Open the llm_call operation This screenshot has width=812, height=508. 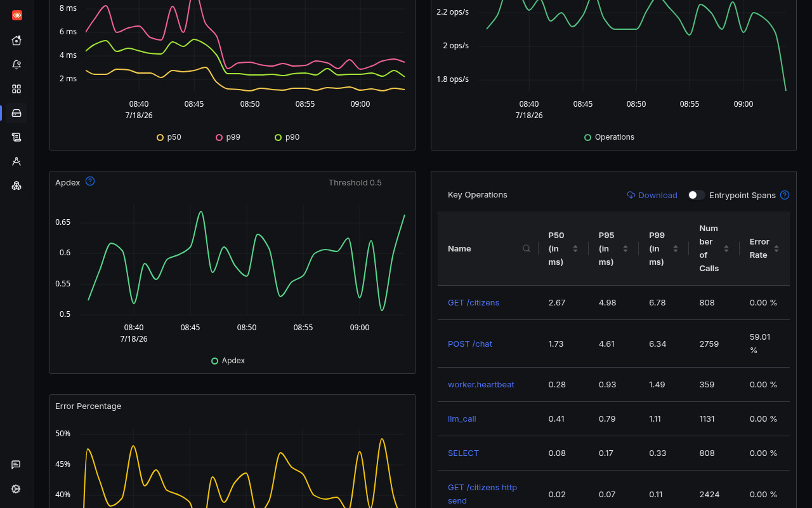[x=462, y=418]
